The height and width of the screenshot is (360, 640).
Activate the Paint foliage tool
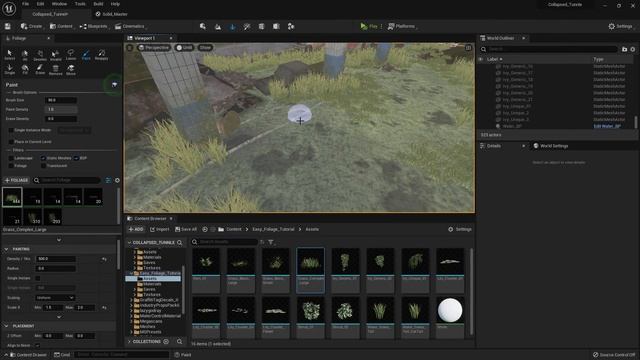click(86, 55)
